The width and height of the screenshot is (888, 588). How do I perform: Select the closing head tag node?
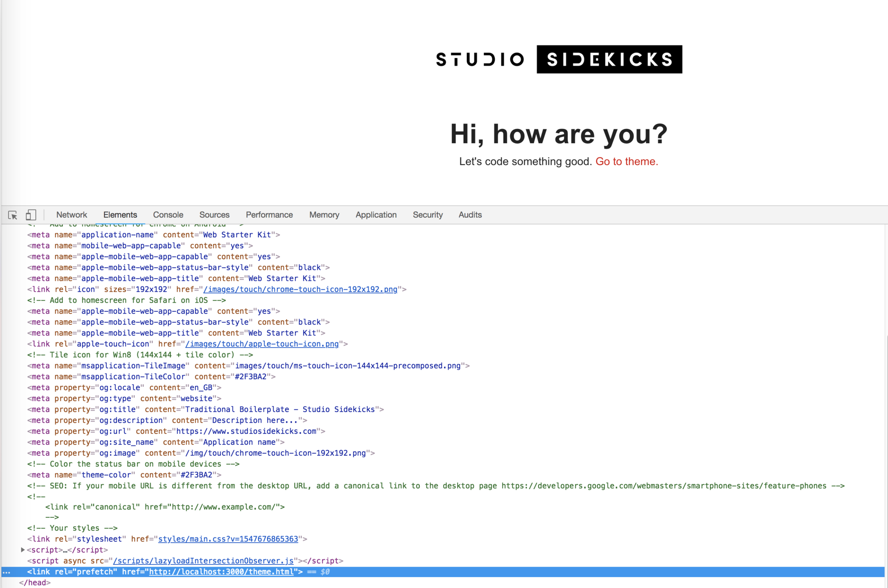click(35, 582)
